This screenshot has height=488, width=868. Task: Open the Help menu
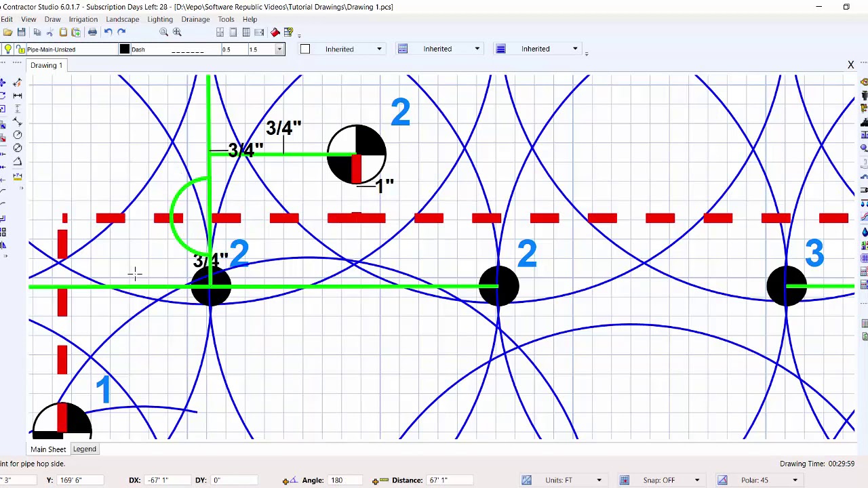(x=250, y=20)
